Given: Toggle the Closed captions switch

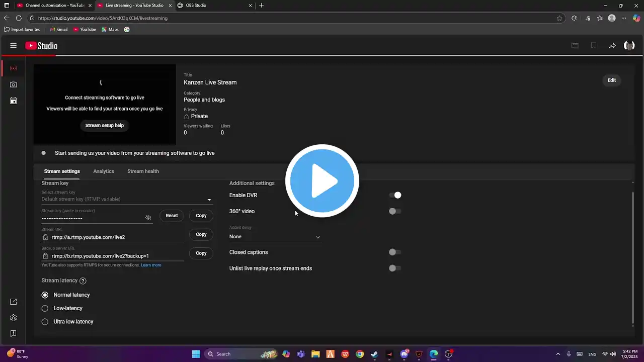Looking at the screenshot, I should tap(395, 252).
